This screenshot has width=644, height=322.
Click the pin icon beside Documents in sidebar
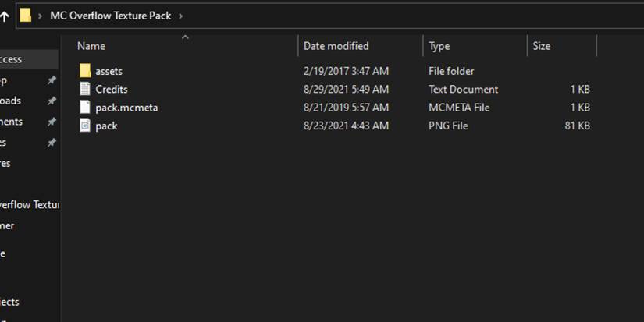52,122
